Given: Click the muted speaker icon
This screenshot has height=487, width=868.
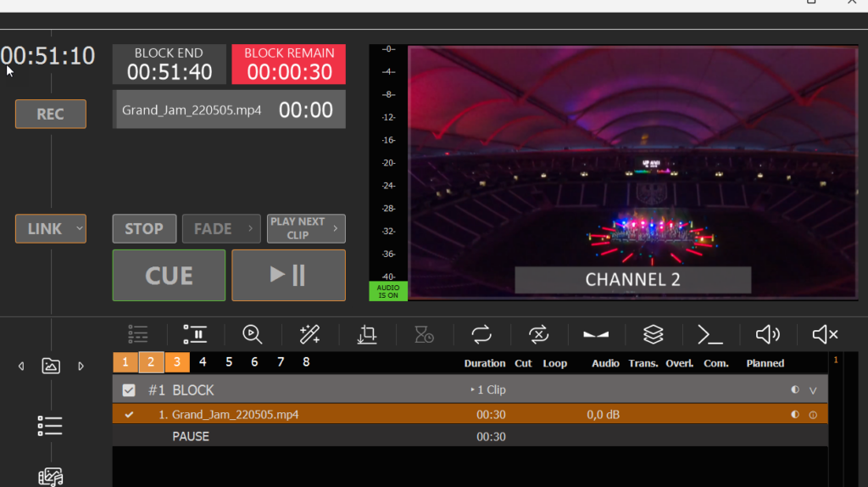Looking at the screenshot, I should [x=825, y=334].
